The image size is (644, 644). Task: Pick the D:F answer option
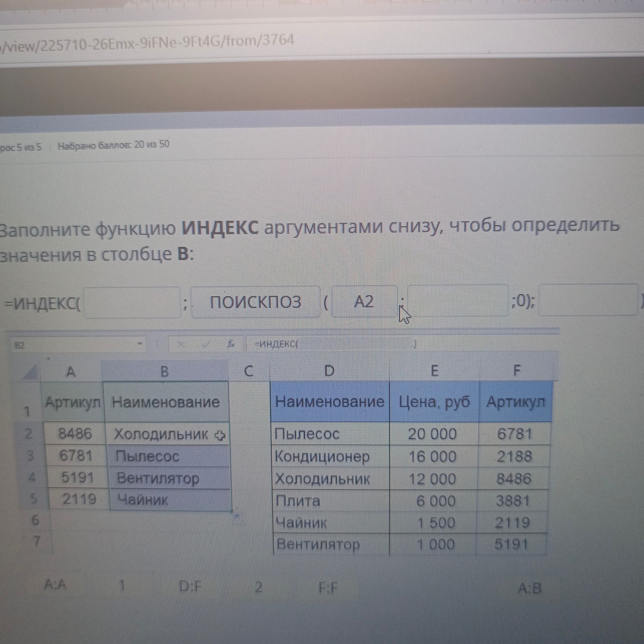(191, 586)
